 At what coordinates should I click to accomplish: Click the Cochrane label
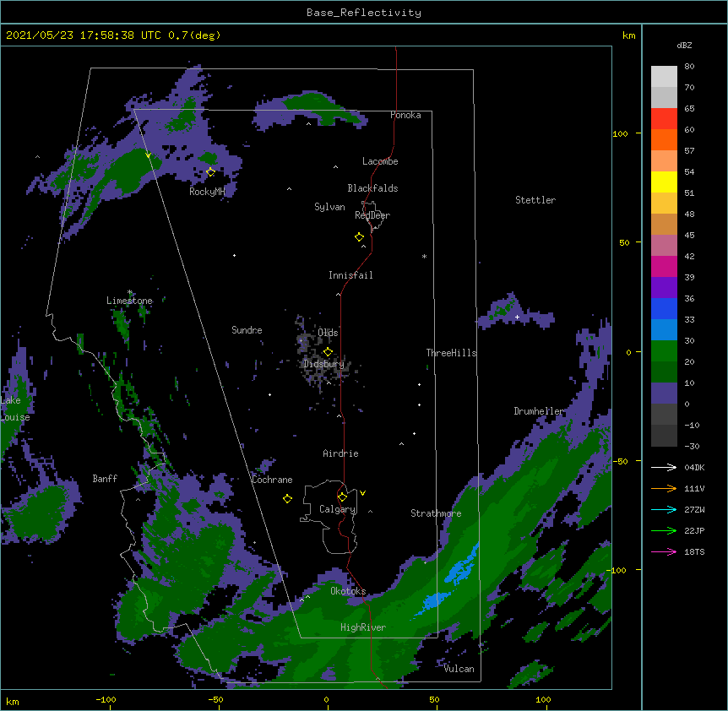coord(272,480)
